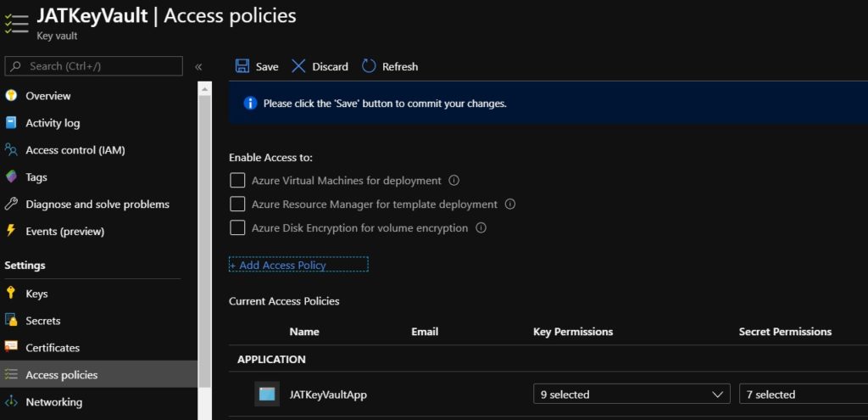868x420 pixels.
Task: Open the Key Permissions 9 selected dropdown
Action: pos(632,394)
